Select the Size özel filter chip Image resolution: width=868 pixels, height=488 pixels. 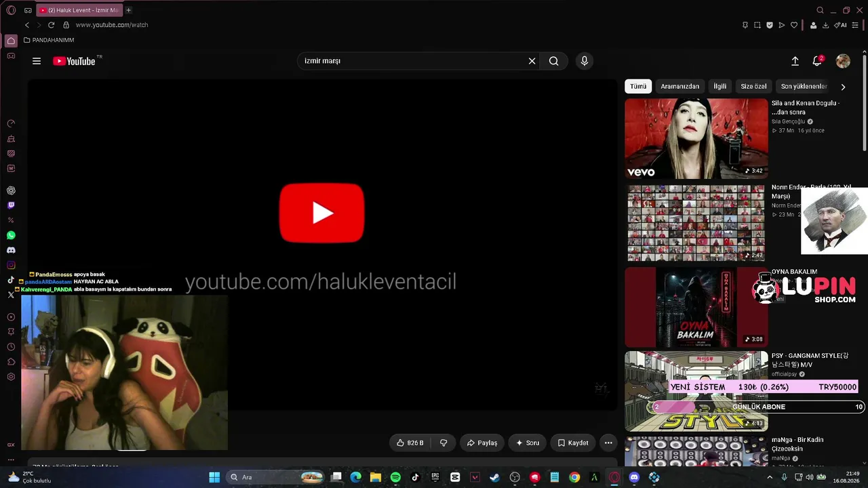tap(753, 86)
